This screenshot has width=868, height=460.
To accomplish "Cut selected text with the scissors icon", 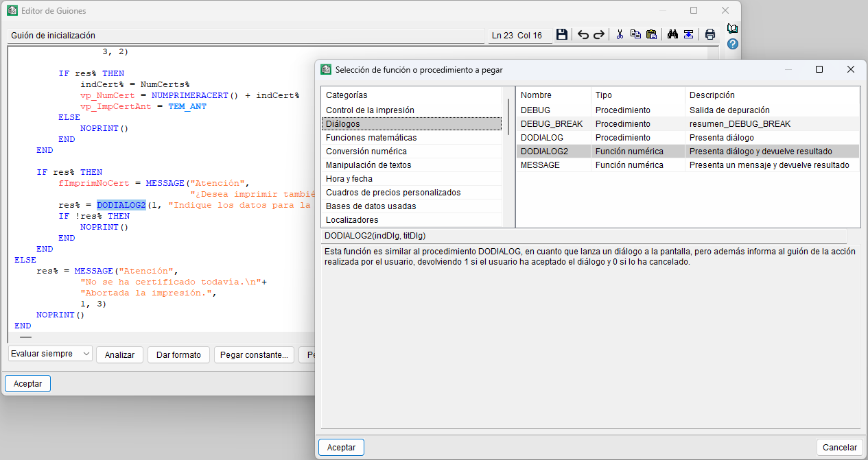I will point(620,34).
